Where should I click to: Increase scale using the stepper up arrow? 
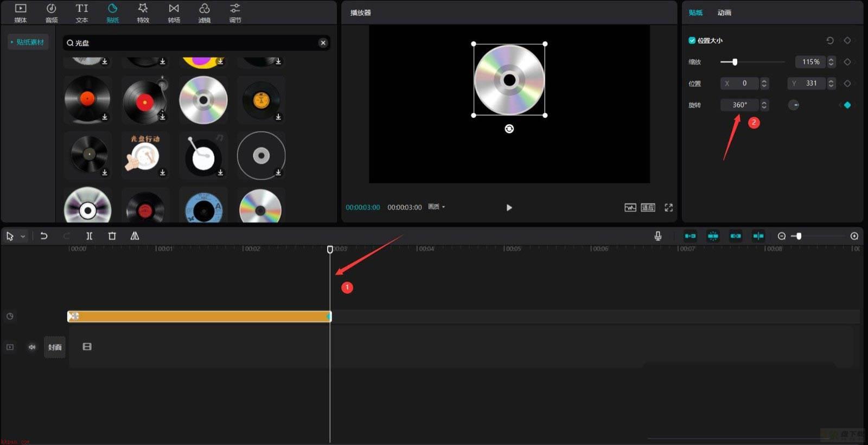(x=831, y=59)
